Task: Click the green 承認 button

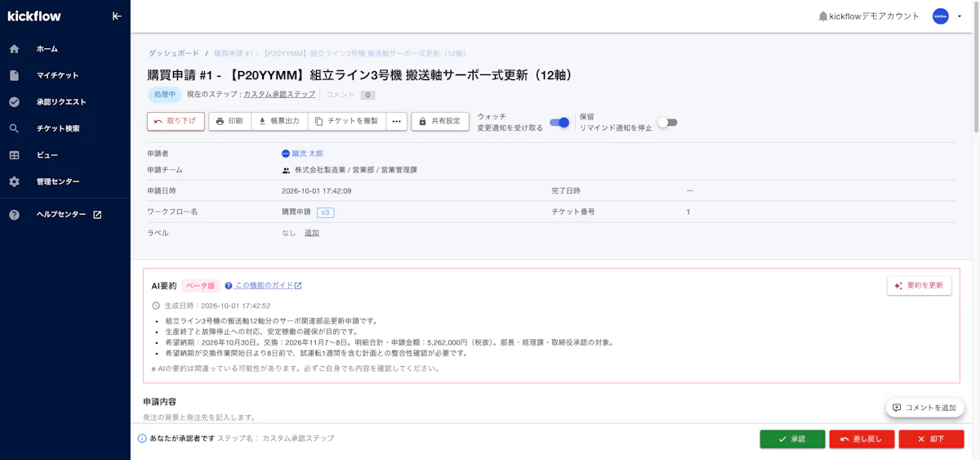Action: pyautogui.click(x=792, y=439)
